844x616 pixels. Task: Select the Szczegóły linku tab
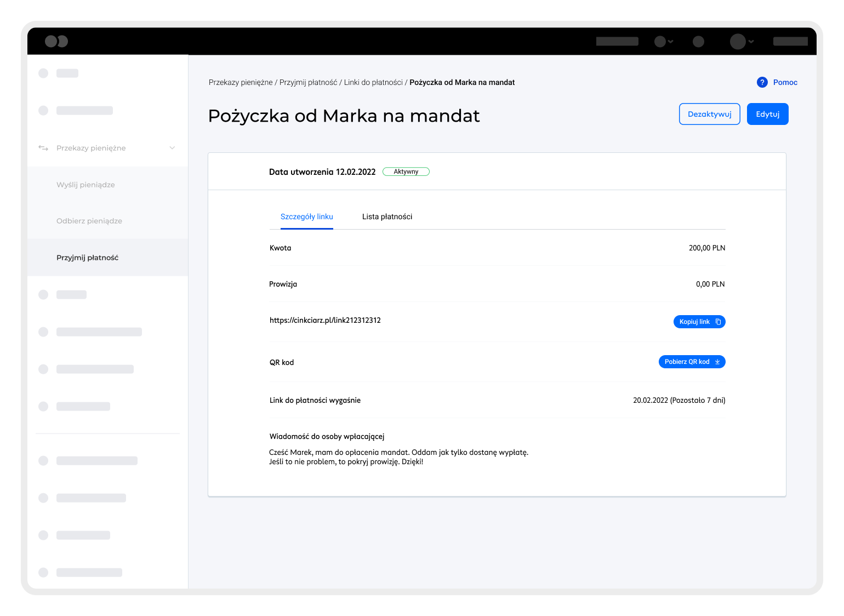tap(306, 216)
